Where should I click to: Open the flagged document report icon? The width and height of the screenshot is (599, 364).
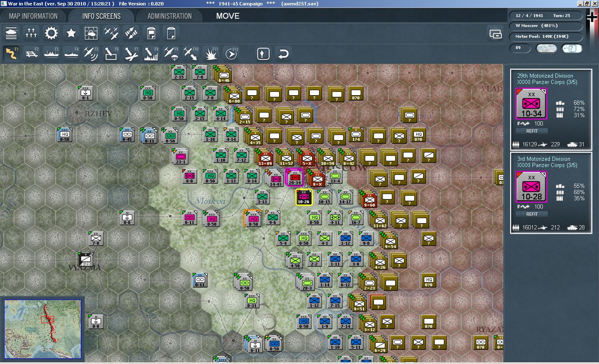[x=151, y=33]
